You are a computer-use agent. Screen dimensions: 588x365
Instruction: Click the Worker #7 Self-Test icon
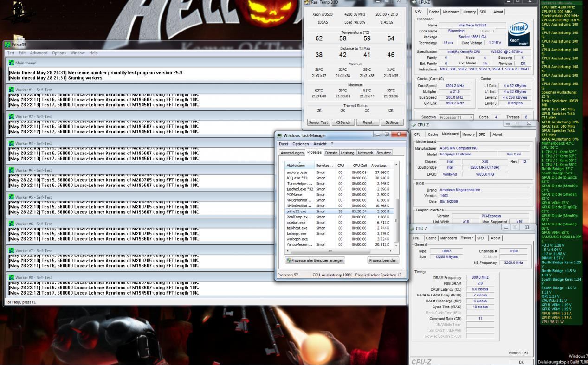coord(12,250)
